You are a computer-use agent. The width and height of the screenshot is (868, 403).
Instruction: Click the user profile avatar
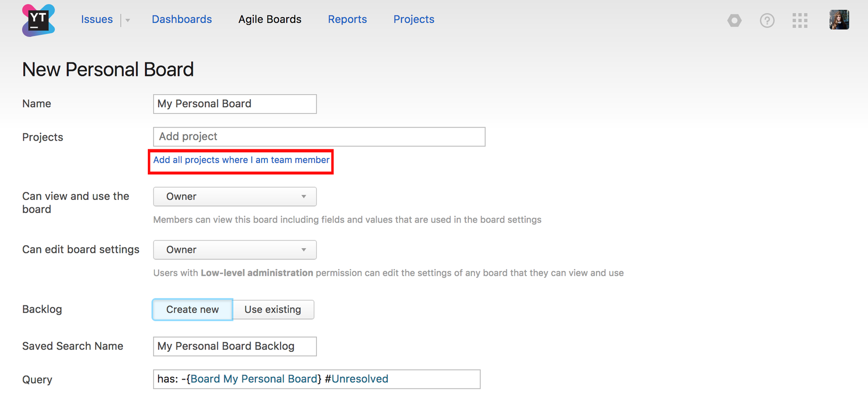839,20
